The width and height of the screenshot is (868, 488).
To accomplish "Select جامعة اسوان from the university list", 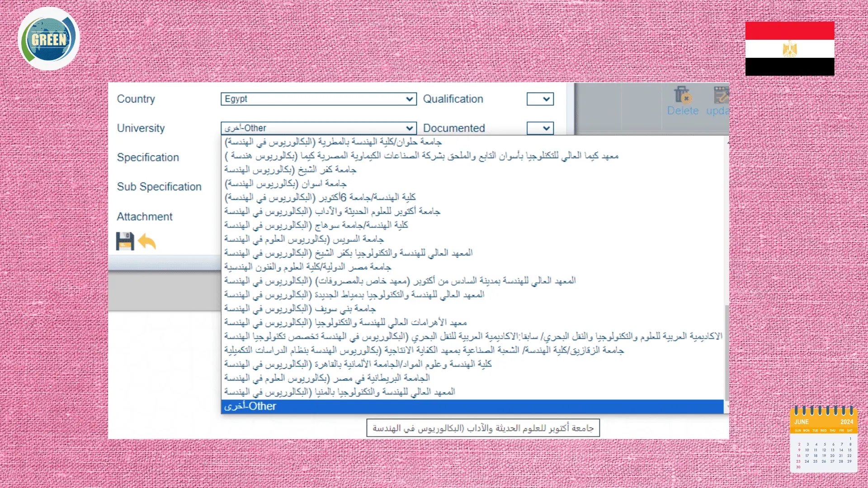I will click(x=286, y=183).
